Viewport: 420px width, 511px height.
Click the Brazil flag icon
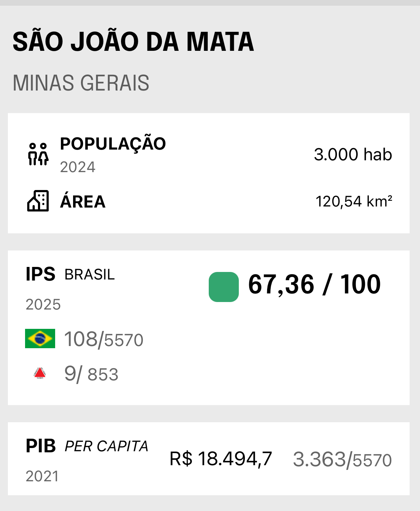[40, 339]
